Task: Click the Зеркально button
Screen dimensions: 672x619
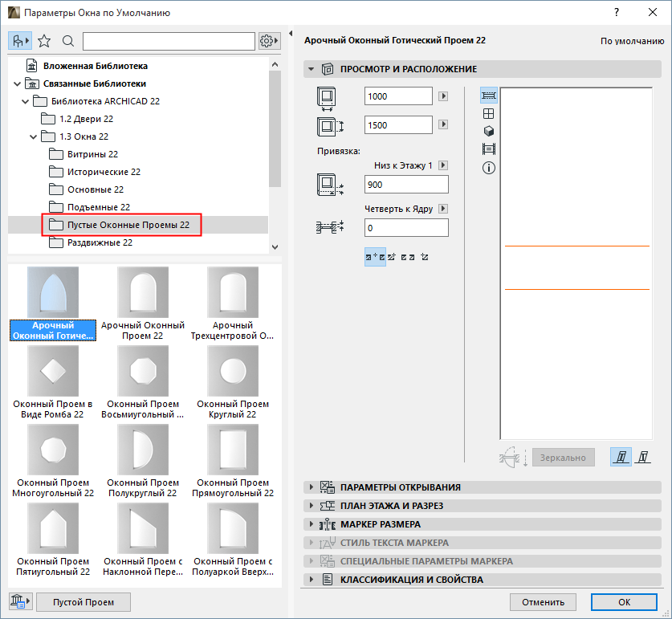Action: click(x=563, y=458)
